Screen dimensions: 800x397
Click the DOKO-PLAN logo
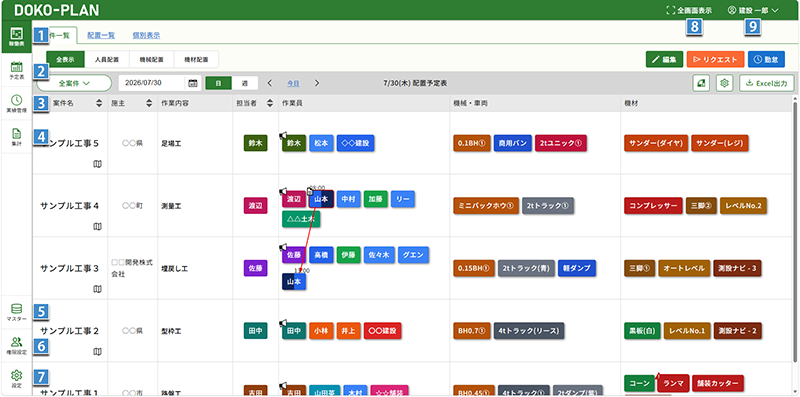[57, 10]
